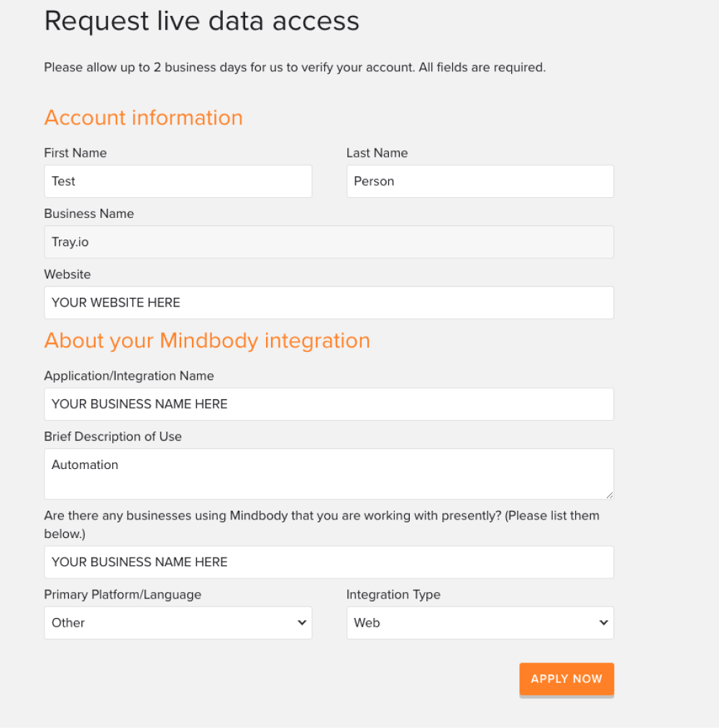Open the Primary Platform/Language dropdown
Viewport: 719px width, 728px height.
(178, 622)
